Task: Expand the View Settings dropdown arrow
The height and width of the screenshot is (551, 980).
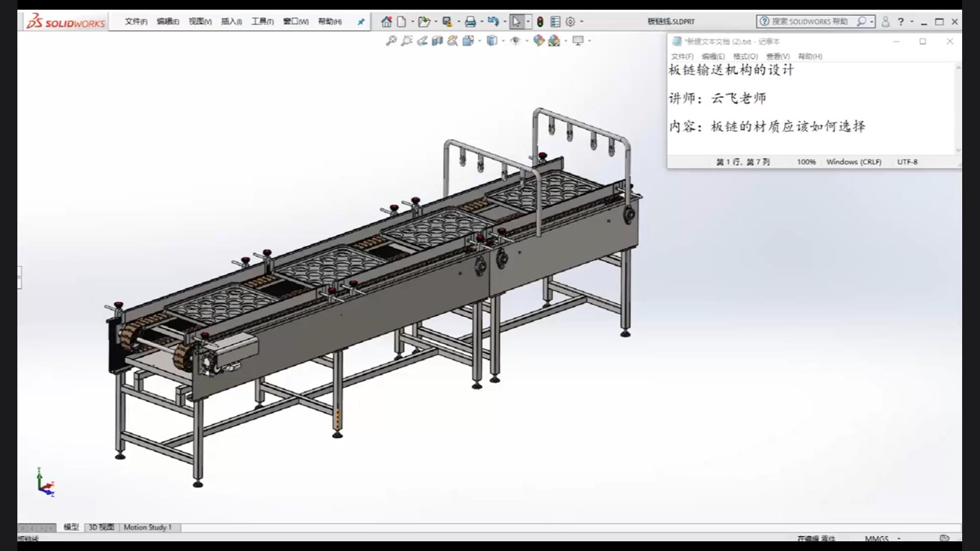Action: (x=589, y=41)
